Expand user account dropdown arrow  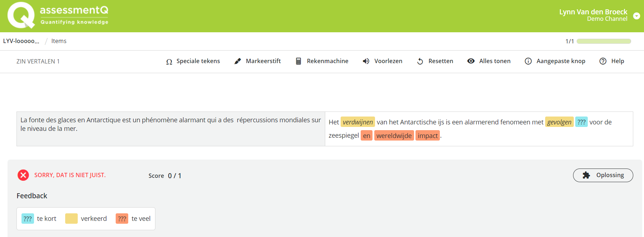(x=636, y=16)
